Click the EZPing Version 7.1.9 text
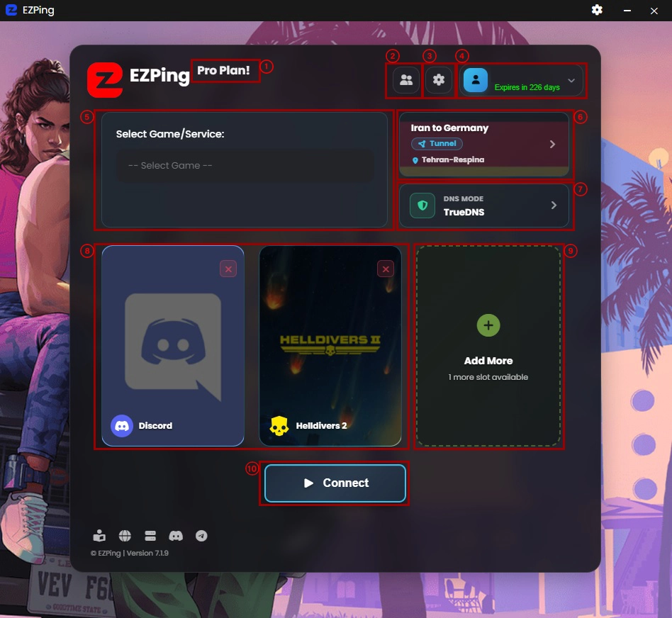This screenshot has height=618, width=672. click(130, 554)
